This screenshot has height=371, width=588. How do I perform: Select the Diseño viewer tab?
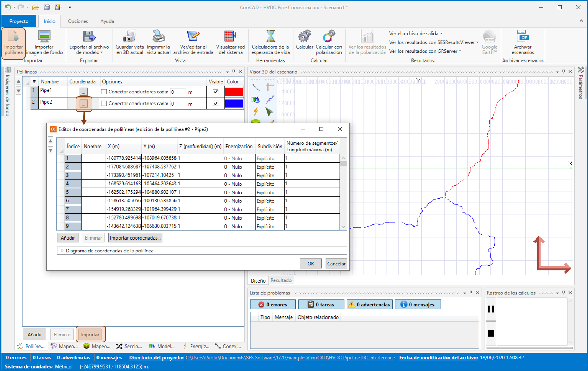[258, 280]
